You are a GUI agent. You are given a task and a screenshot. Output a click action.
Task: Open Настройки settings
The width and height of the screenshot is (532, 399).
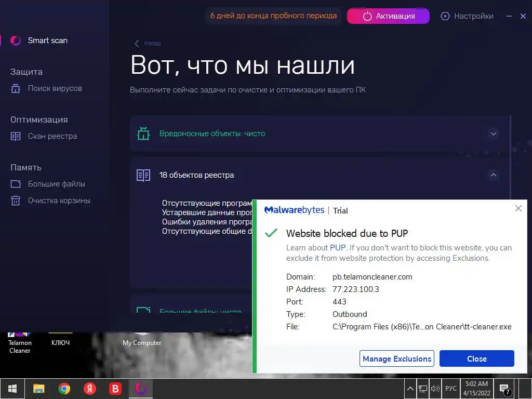[x=467, y=16]
